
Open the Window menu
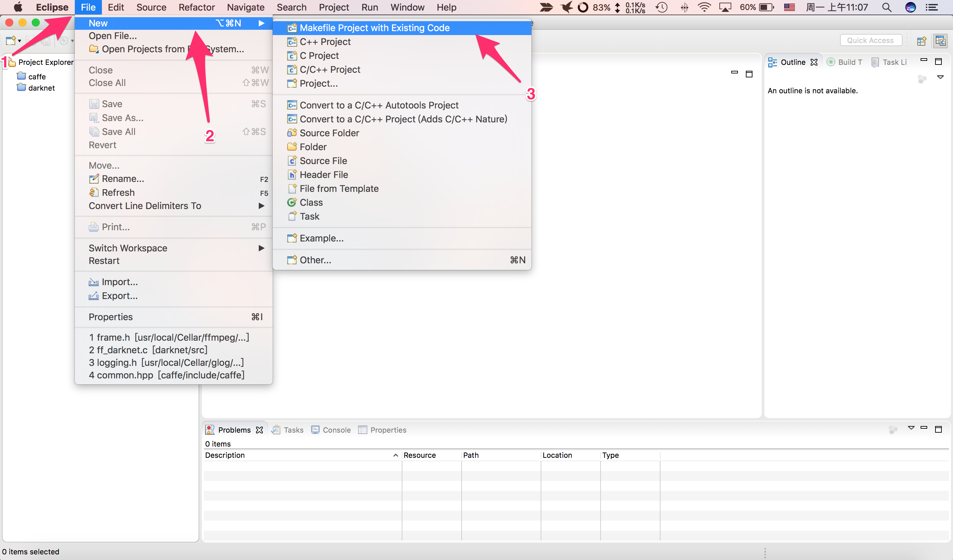point(407,7)
